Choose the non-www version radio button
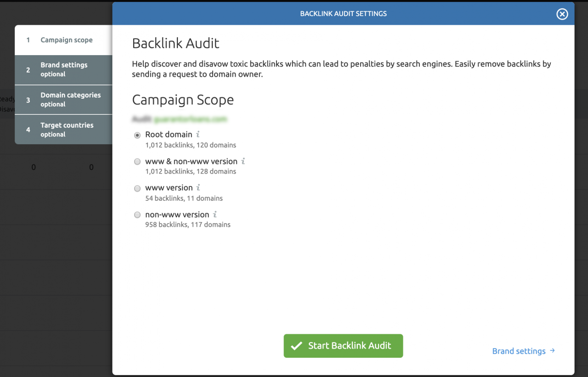 [137, 215]
